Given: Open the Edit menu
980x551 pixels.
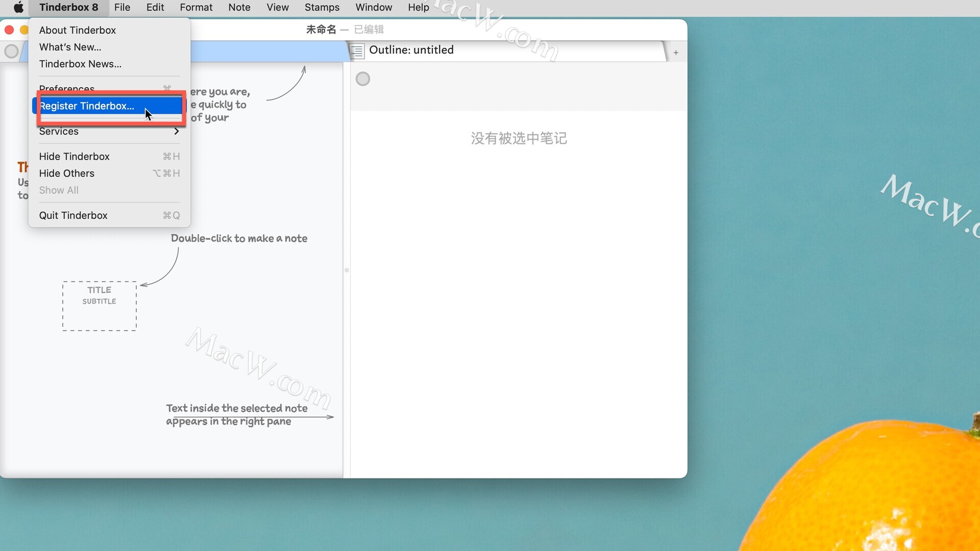Looking at the screenshot, I should (x=155, y=7).
